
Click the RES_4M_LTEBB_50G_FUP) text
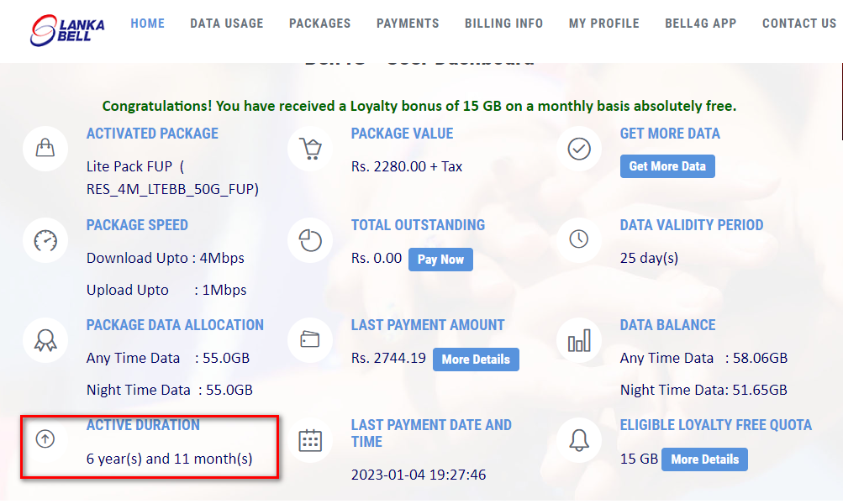(x=172, y=189)
